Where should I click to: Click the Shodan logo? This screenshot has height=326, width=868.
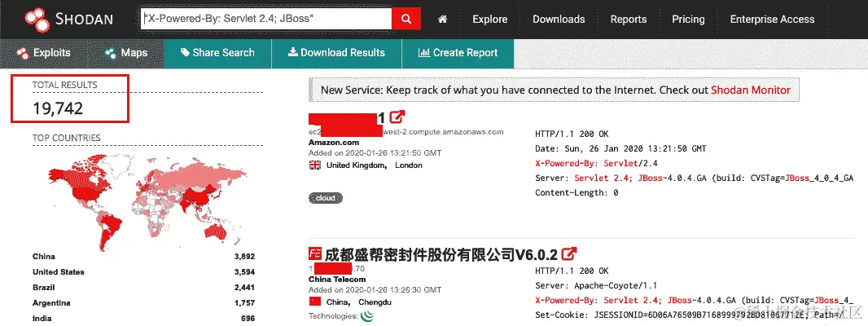tap(68, 19)
